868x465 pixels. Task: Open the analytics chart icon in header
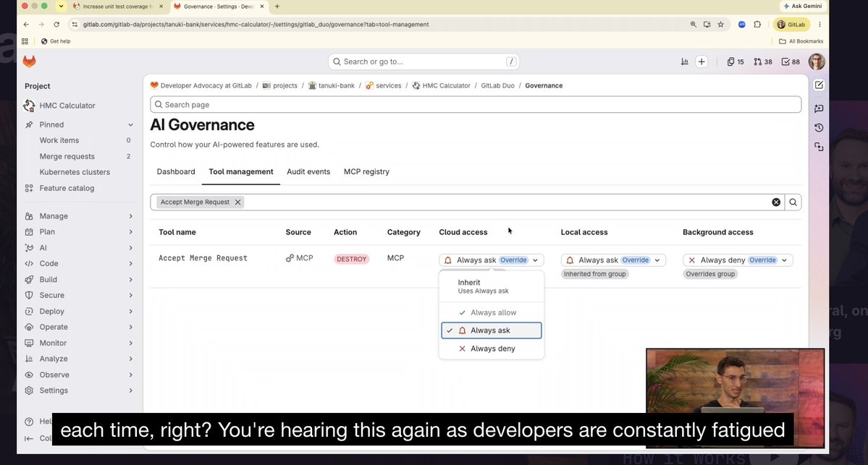click(685, 62)
